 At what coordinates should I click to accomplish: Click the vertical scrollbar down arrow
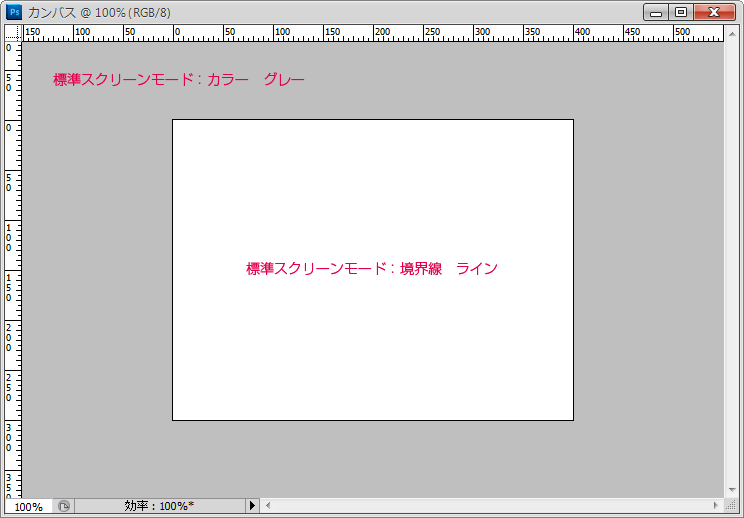click(732, 490)
